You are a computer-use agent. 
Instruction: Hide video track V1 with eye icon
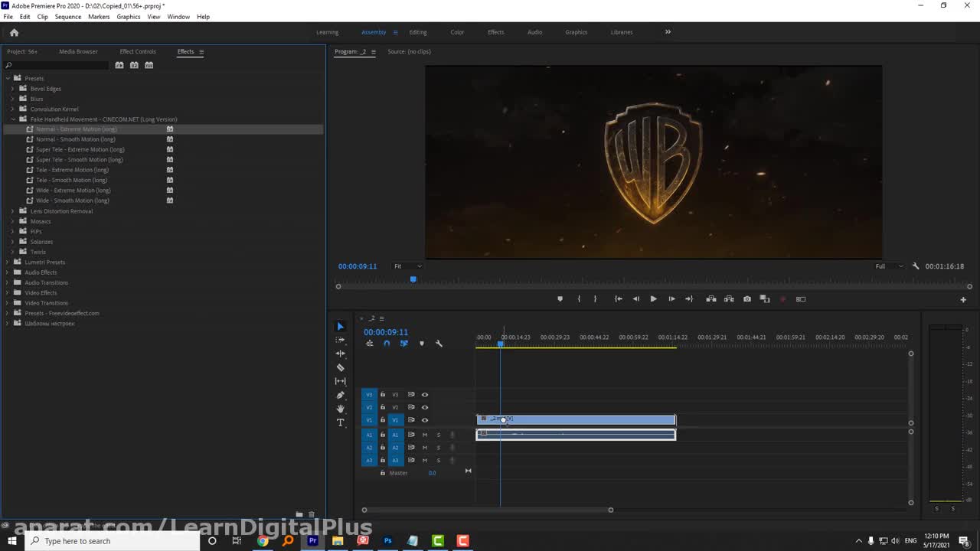point(425,420)
